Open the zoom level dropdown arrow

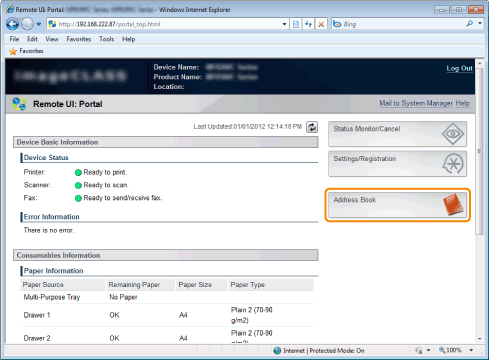point(471,350)
